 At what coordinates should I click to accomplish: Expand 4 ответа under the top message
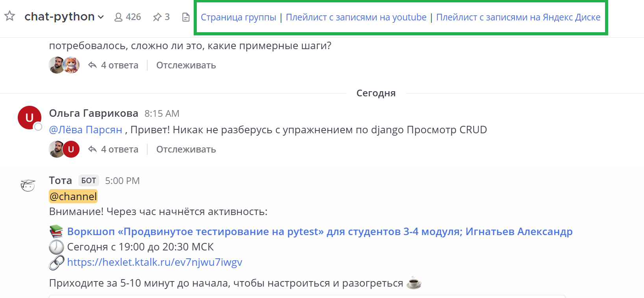pos(119,65)
